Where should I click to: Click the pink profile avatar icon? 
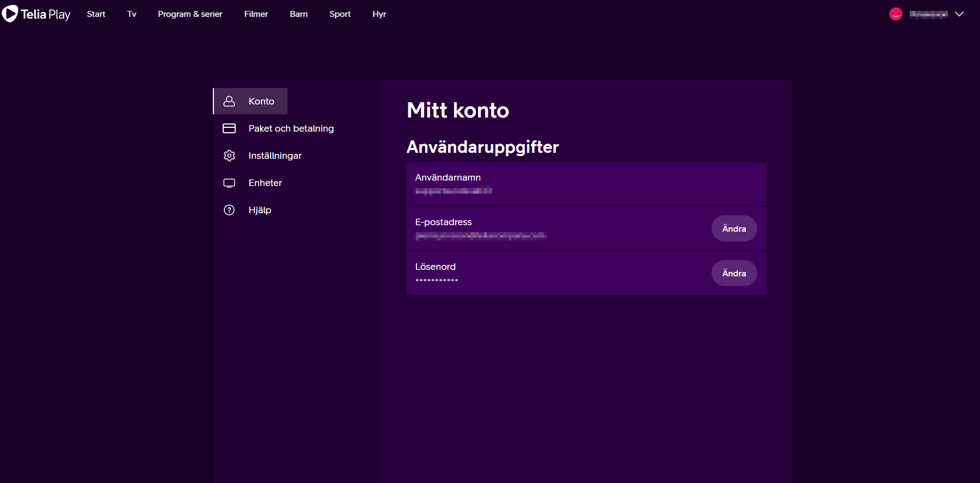pos(896,14)
